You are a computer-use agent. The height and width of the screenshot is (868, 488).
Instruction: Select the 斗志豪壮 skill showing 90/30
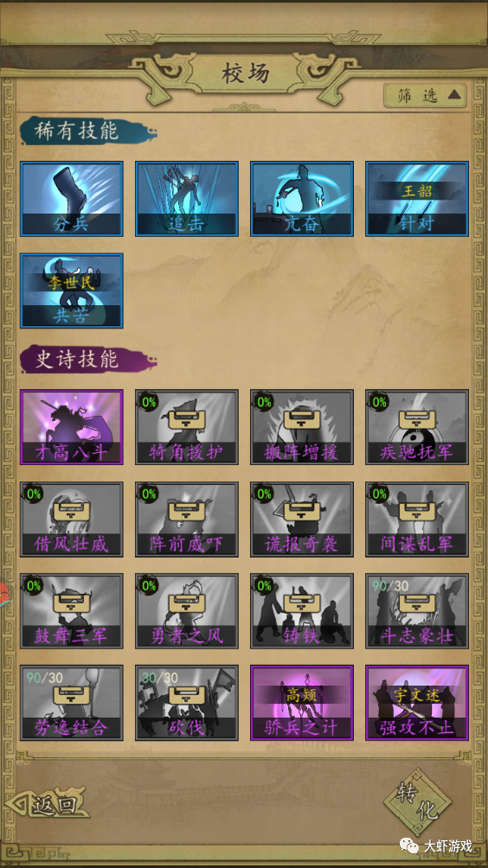417,611
